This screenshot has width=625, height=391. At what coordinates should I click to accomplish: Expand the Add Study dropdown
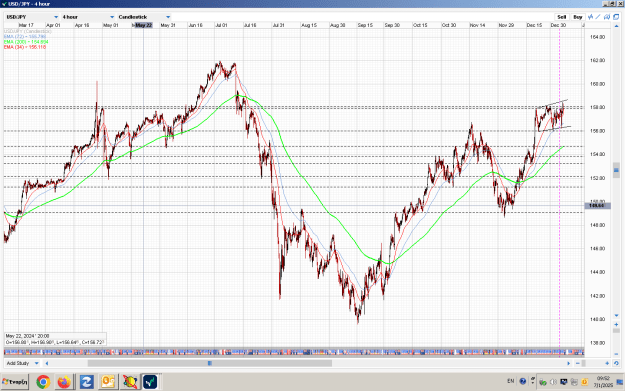point(22,363)
